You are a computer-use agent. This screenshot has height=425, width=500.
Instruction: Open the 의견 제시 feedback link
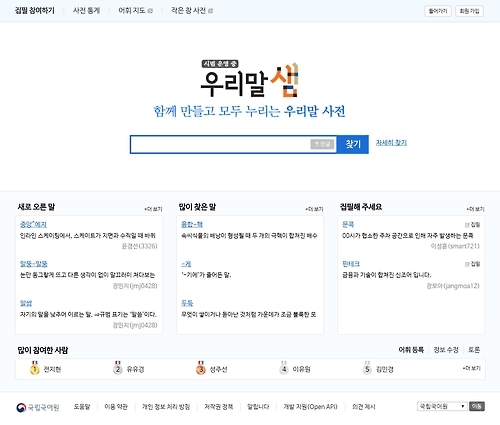tap(364, 407)
